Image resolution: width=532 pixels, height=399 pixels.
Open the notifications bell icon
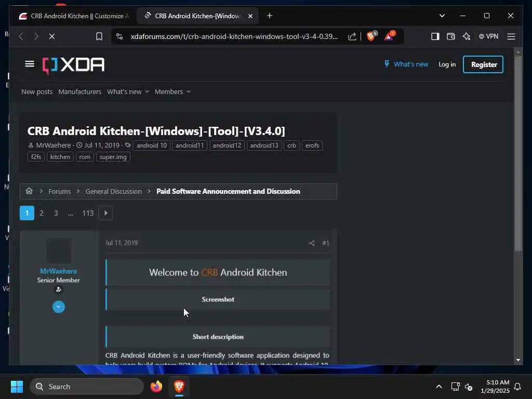517,387
